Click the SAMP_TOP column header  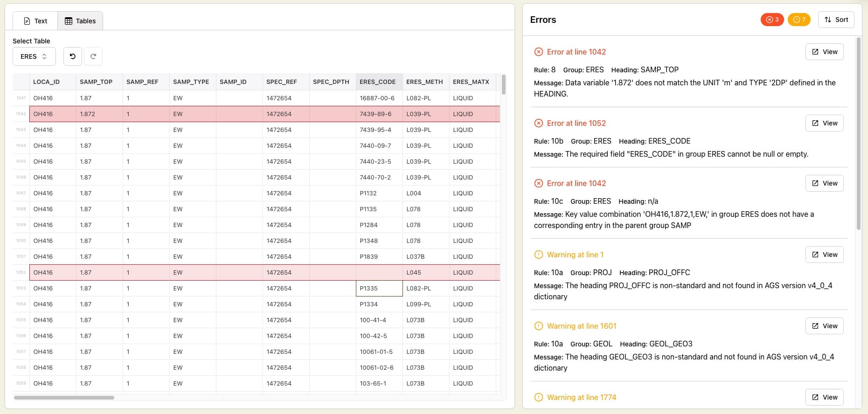(99, 82)
